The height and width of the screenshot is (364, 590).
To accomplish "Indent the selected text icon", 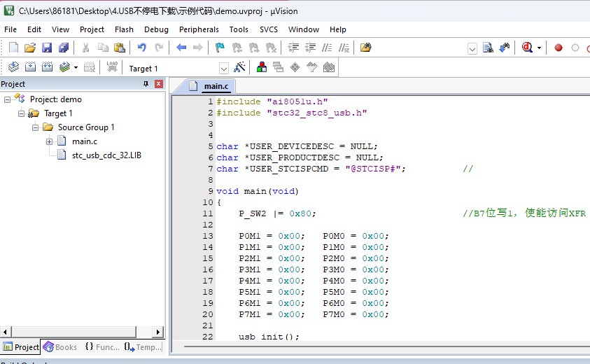I will tap(293, 48).
